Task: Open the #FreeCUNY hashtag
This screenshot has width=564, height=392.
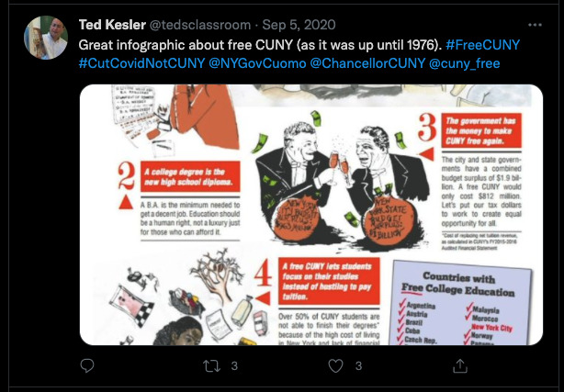Action: 483,45
